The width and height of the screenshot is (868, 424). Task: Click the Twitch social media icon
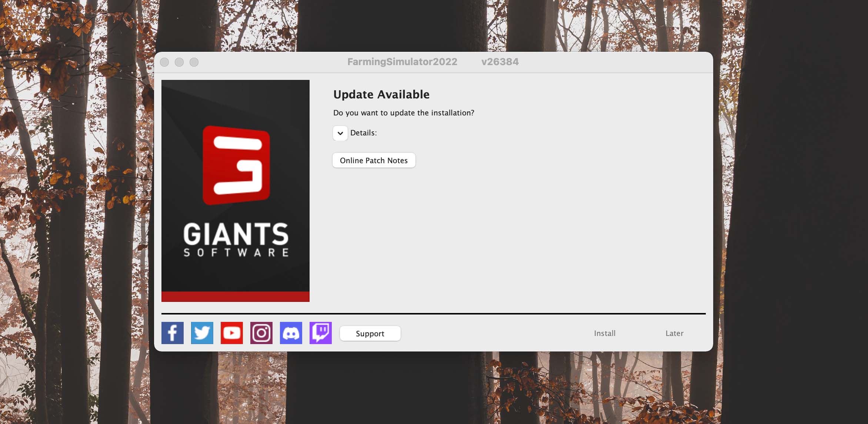(320, 333)
